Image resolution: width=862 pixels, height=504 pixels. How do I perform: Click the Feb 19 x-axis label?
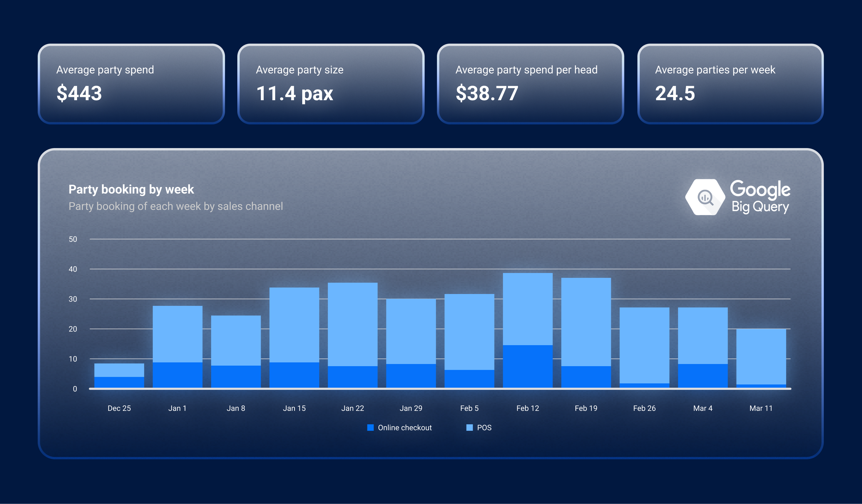[586, 408]
